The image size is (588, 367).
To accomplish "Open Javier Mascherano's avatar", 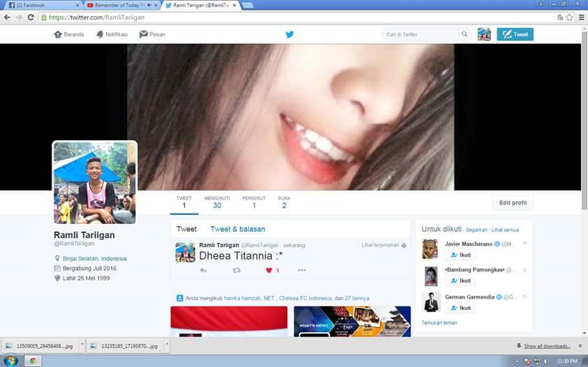I will click(x=430, y=249).
